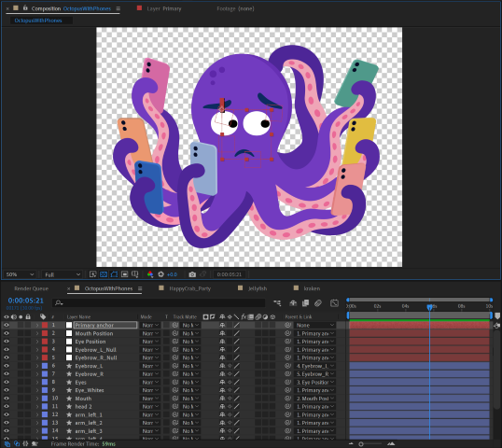Toggle Mask and Shape Path Visibility

(x=114, y=274)
